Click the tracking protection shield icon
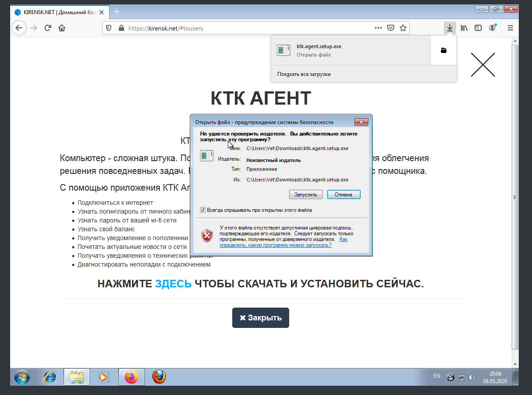The width and height of the screenshot is (532, 395). click(109, 28)
